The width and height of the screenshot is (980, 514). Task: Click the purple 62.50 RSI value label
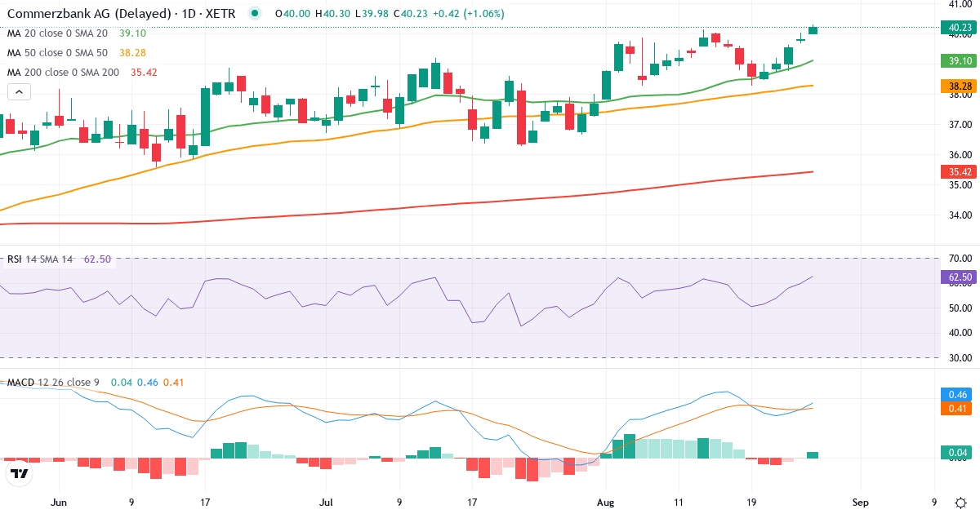[960, 277]
